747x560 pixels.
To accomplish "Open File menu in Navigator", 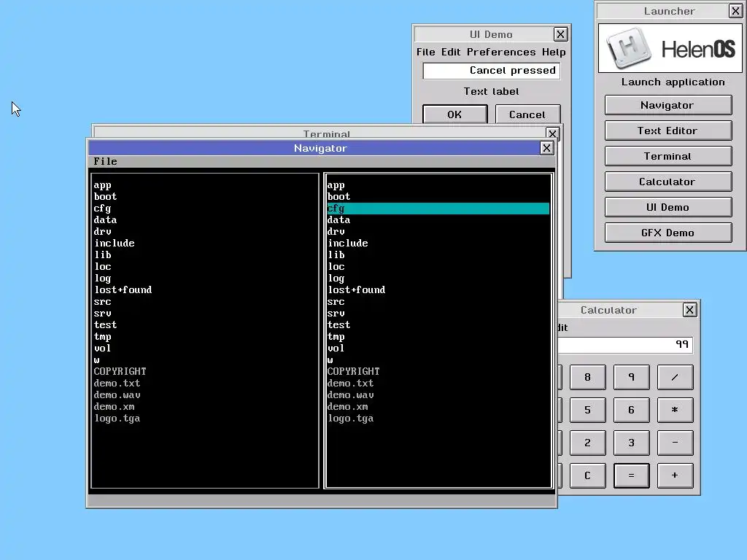I will coord(105,161).
